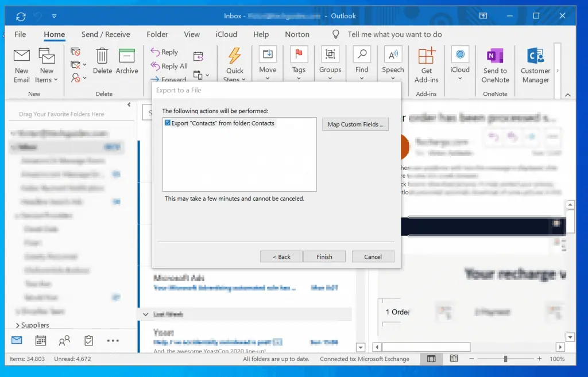Screen dimensions: 588x377
Task: Toggle Export "Contacts" from folder checkbox
Action: tap(168, 123)
